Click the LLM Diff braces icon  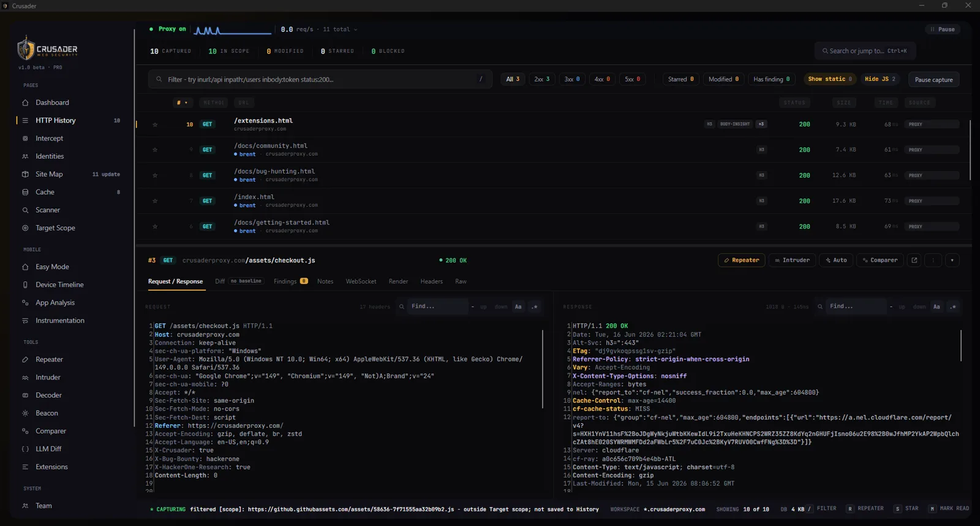click(x=25, y=449)
